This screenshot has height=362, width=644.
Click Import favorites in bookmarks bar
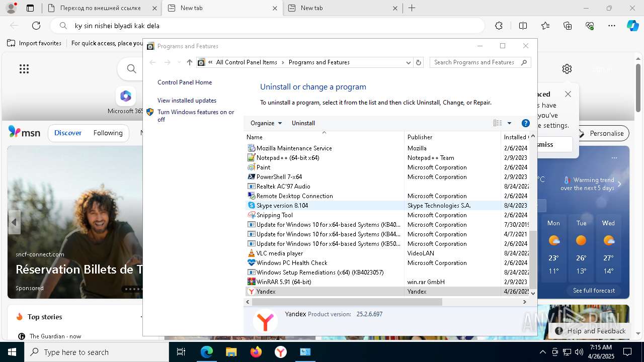click(34, 43)
